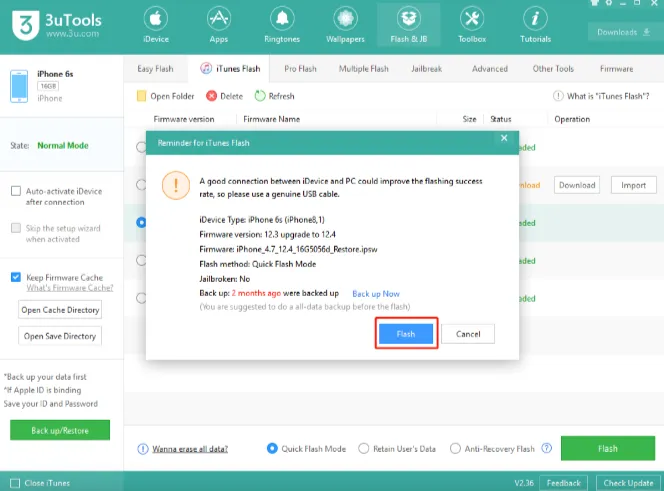This screenshot has height=491, width=664.
Task: Uncheck Keep Firmware Cache
Action: tap(16, 277)
